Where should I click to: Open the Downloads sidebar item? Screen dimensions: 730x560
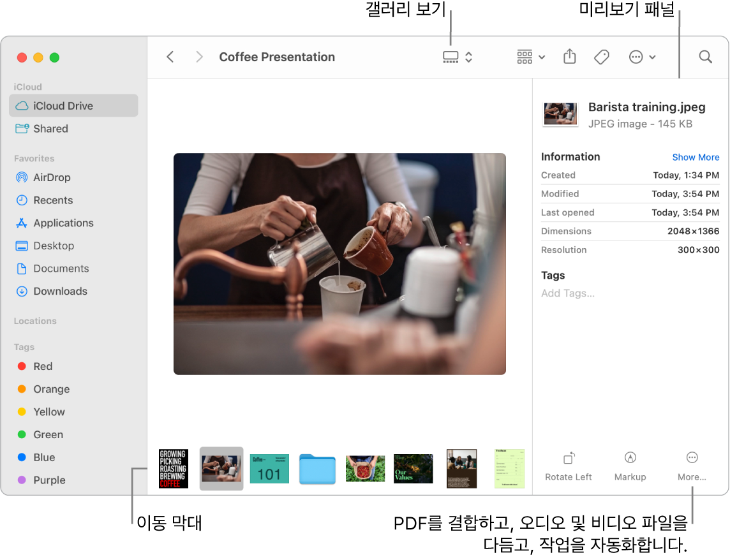pos(58,291)
